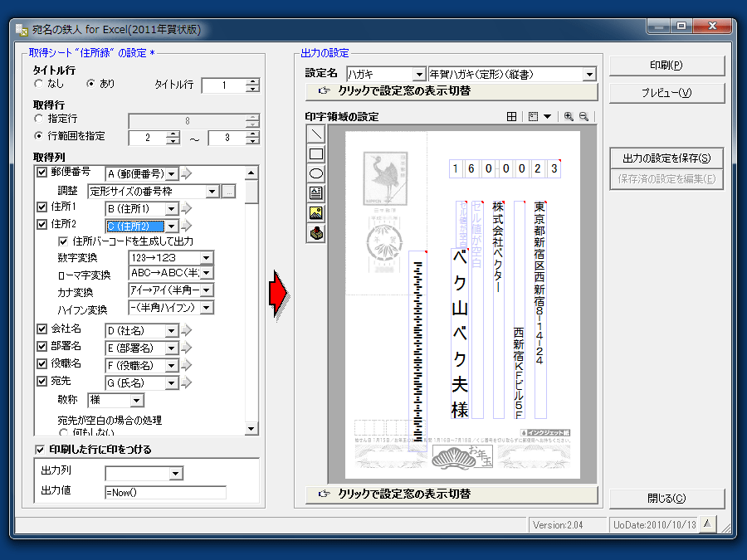Screen dimensions: 747x560
Task: Click the arrow icon next to 宛先 column
Action: coord(187,382)
